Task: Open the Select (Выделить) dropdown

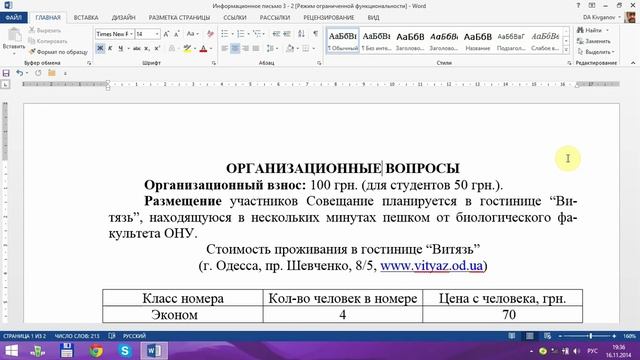Action: coord(596,52)
